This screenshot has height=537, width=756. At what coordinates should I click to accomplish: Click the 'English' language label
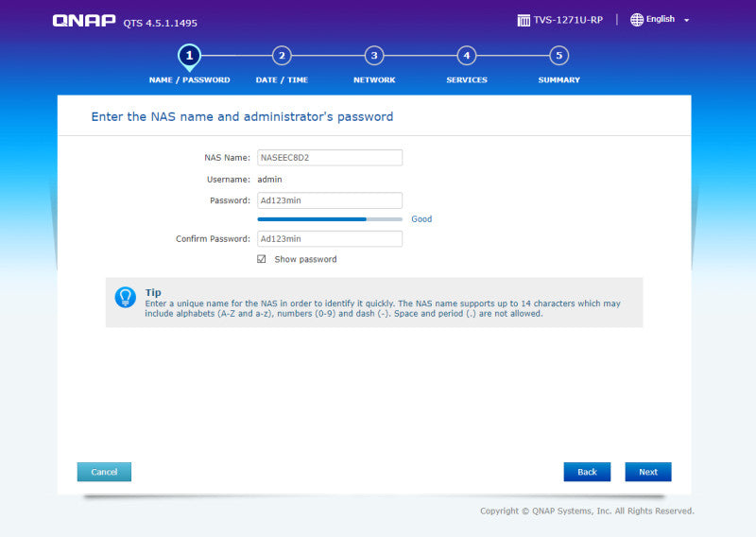[660, 19]
